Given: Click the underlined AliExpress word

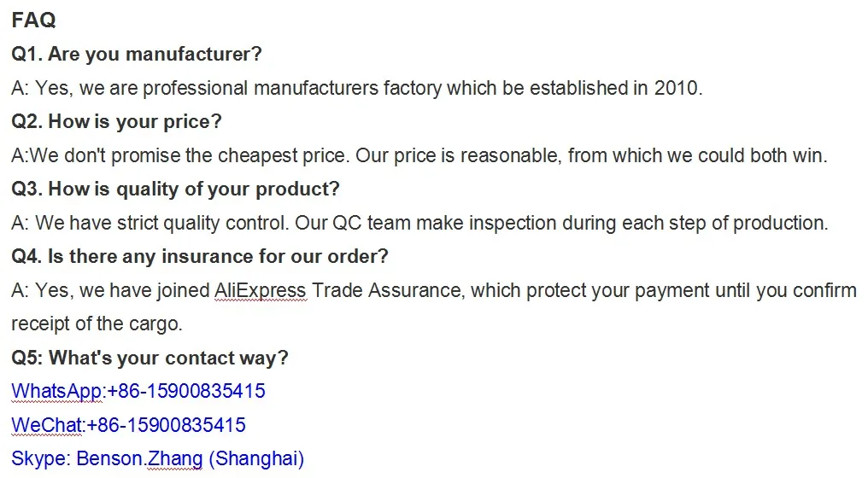Looking at the screenshot, I should point(261,290).
